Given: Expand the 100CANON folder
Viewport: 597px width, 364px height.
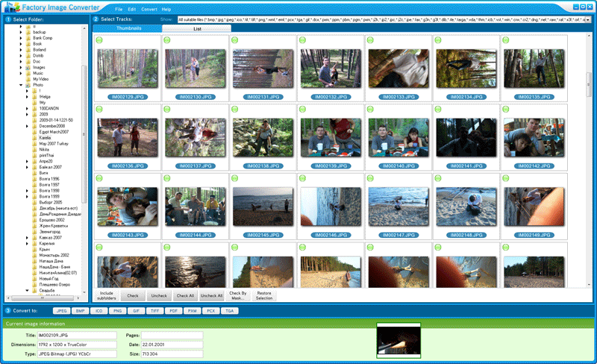Looking at the screenshot, I should pos(27,108).
